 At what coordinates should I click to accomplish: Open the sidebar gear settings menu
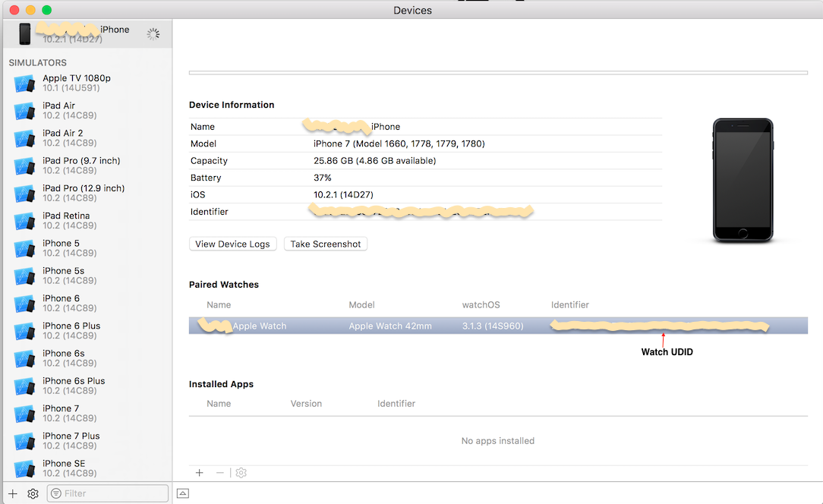[33, 493]
